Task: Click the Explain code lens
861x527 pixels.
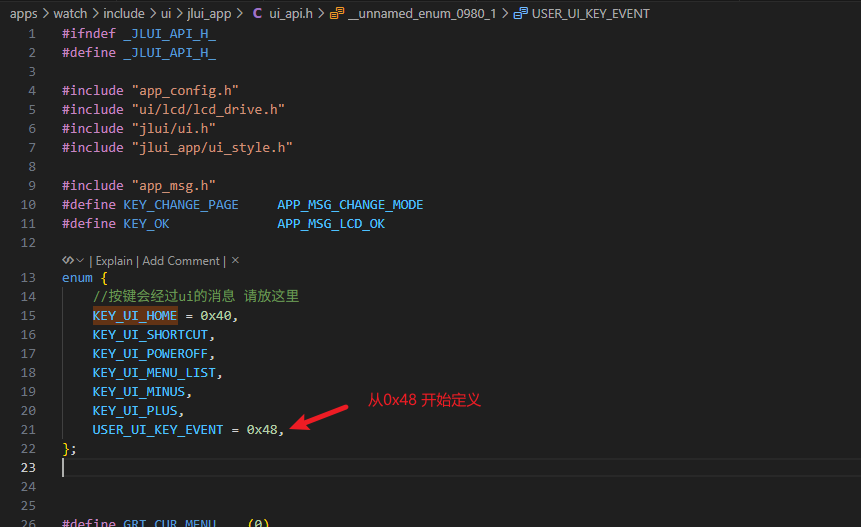Action: click(114, 261)
